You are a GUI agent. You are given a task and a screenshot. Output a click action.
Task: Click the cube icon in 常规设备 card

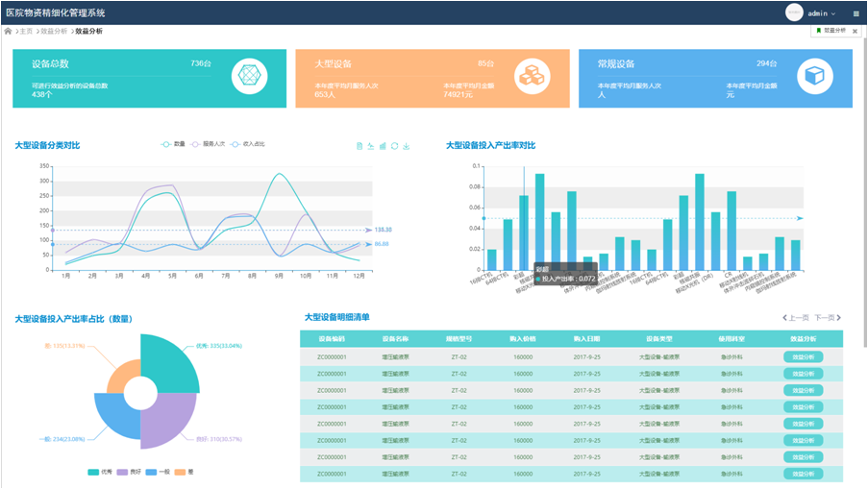816,76
